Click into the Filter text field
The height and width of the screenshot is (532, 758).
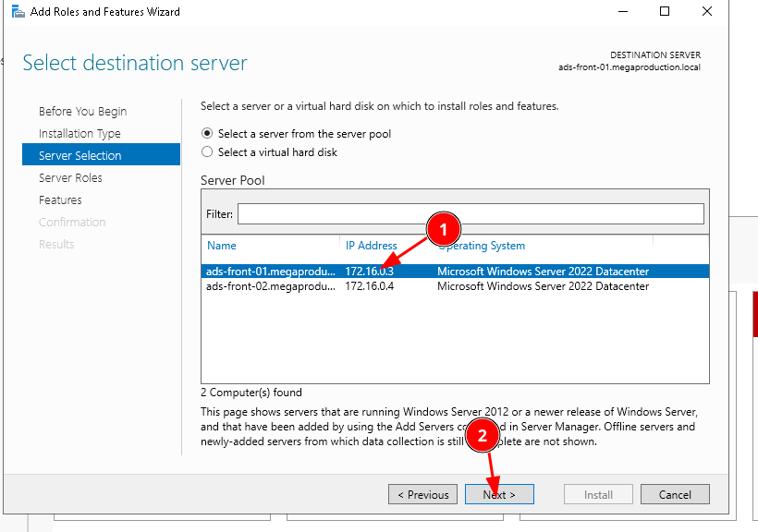click(470, 214)
